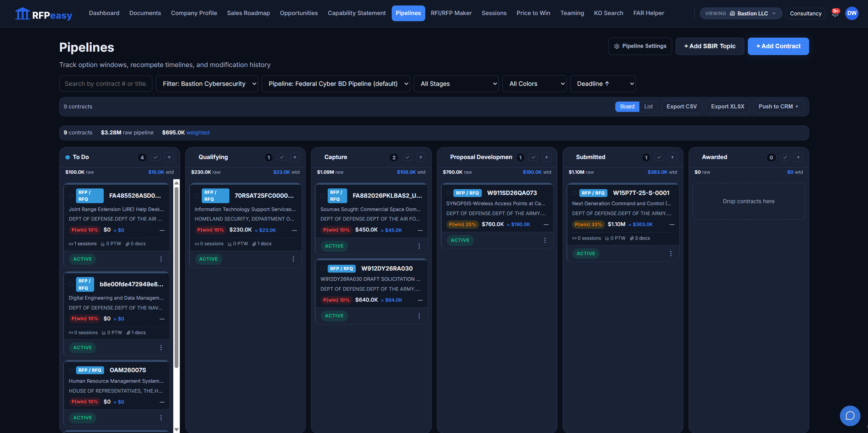
Task: Open options menu for 70RSAT25FC0000 card
Action: (293, 259)
